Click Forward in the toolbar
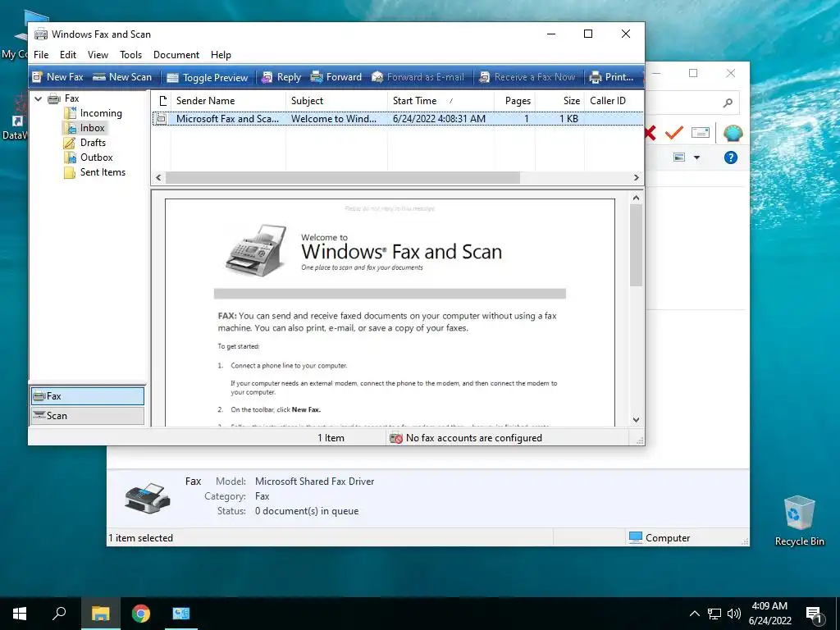Viewport: 840px width, 630px height. tap(336, 77)
